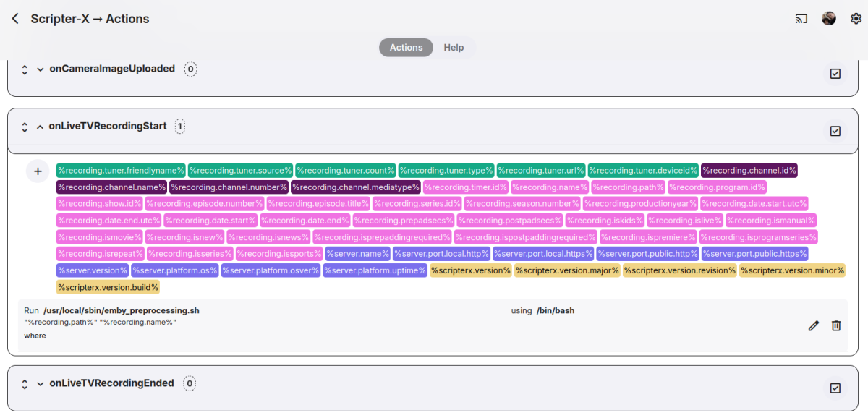This screenshot has width=868, height=418.
Task: Select the Actions tab
Action: [x=406, y=47]
